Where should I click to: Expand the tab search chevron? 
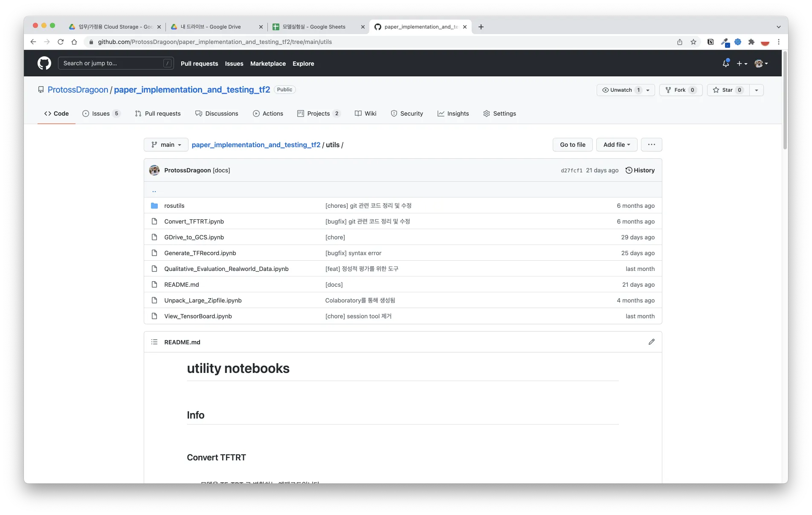point(779,27)
